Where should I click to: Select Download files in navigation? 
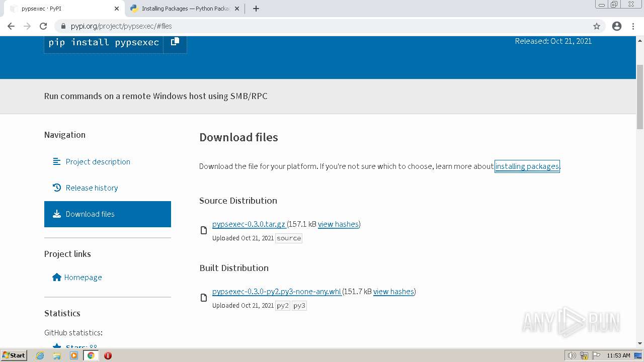(x=108, y=214)
